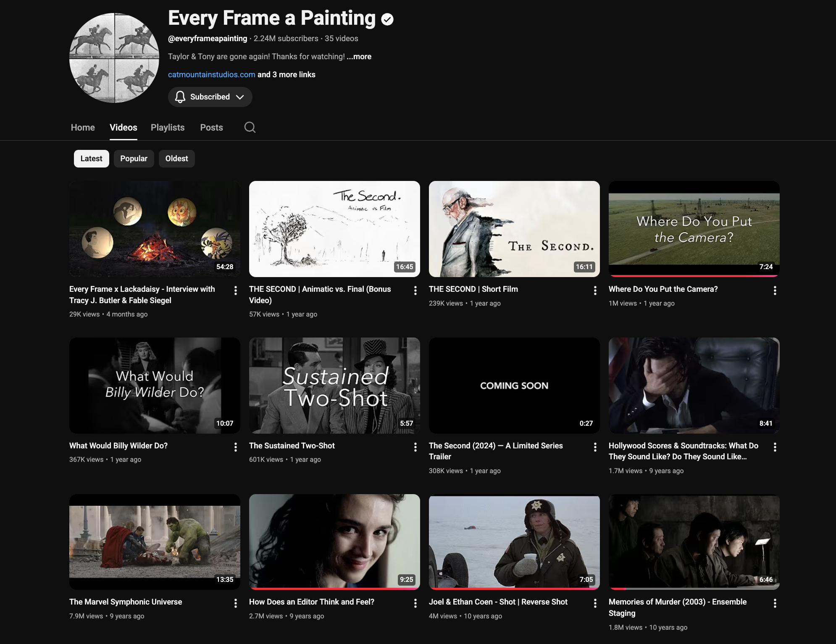Open options for The Sustained Two-Shot video

click(415, 447)
